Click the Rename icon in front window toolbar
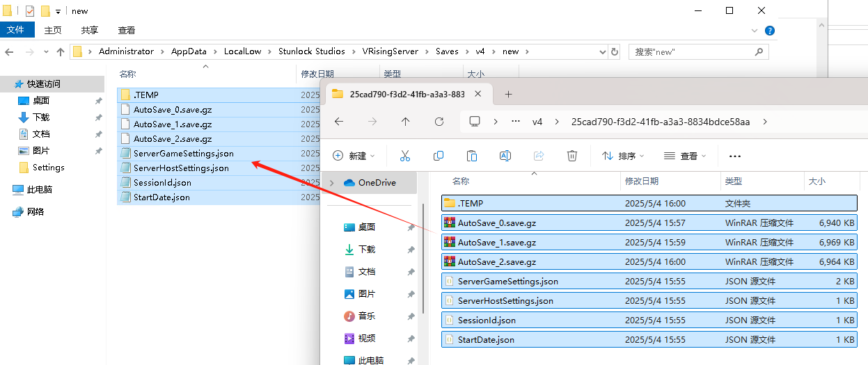 505,156
